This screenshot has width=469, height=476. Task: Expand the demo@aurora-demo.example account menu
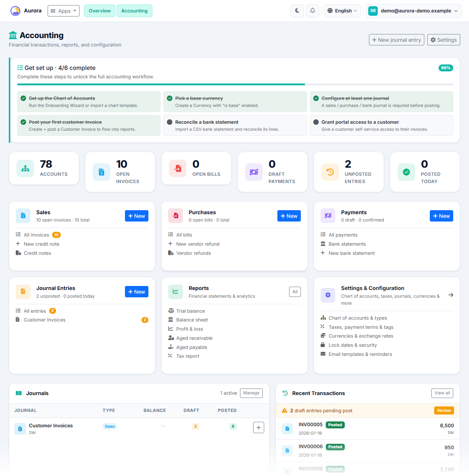point(413,11)
